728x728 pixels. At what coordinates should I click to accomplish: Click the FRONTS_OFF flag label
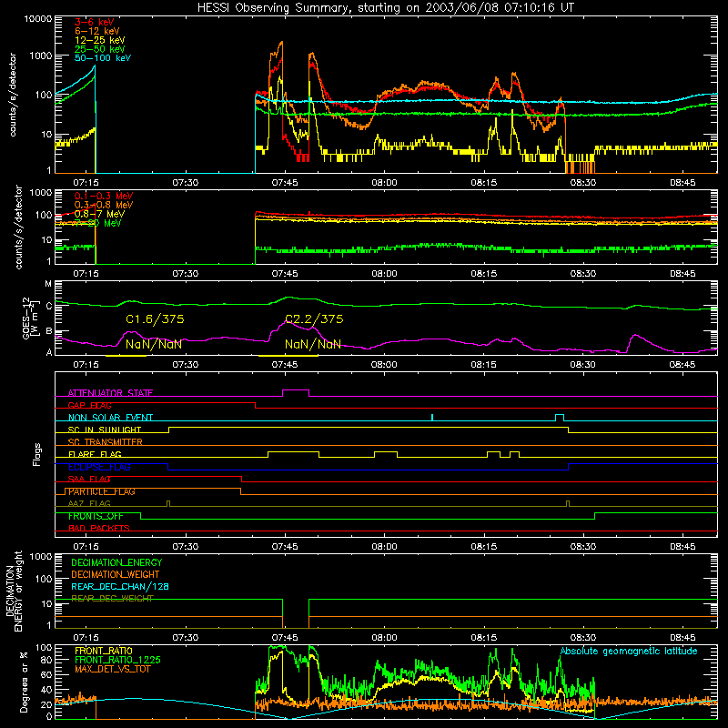(96, 516)
